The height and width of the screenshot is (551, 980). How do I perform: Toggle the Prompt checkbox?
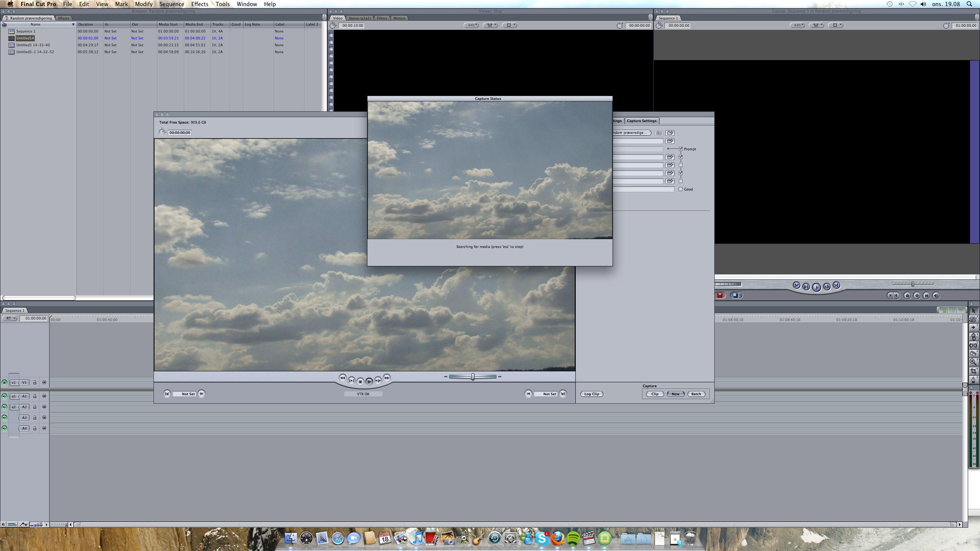point(681,149)
